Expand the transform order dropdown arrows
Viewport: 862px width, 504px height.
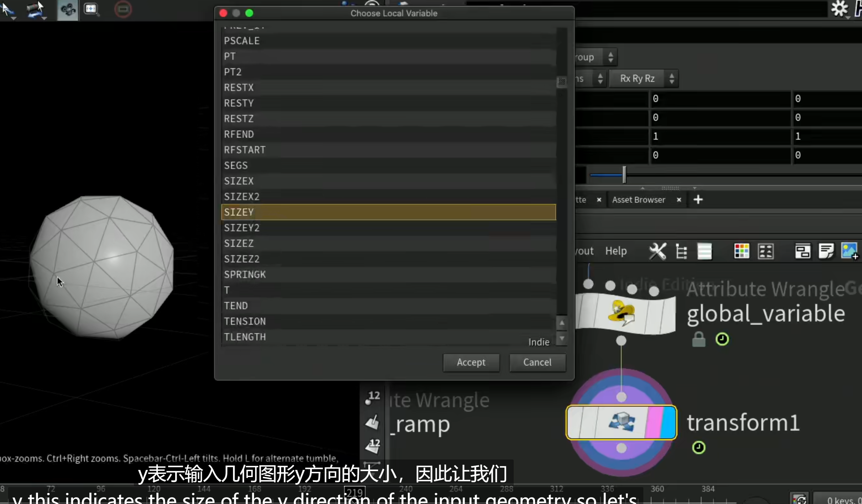pyautogui.click(x=600, y=79)
